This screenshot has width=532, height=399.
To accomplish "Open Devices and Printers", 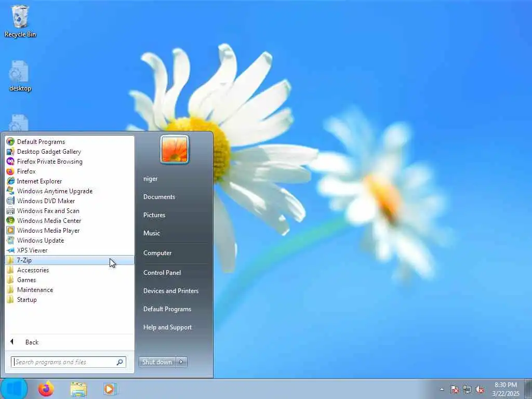I will [171, 291].
